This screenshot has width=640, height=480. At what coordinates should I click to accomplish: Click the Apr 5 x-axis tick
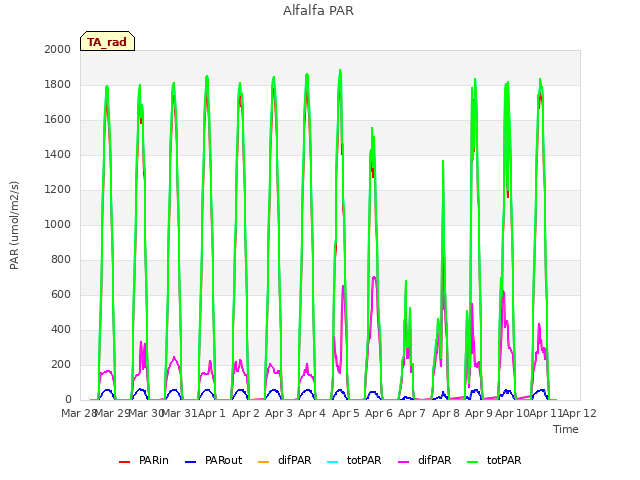tap(346, 413)
